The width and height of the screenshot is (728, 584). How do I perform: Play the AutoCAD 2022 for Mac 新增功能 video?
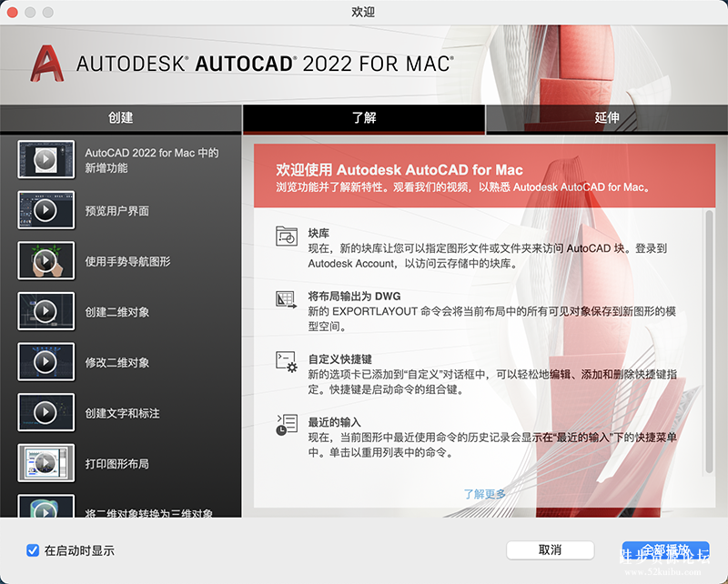[46, 159]
